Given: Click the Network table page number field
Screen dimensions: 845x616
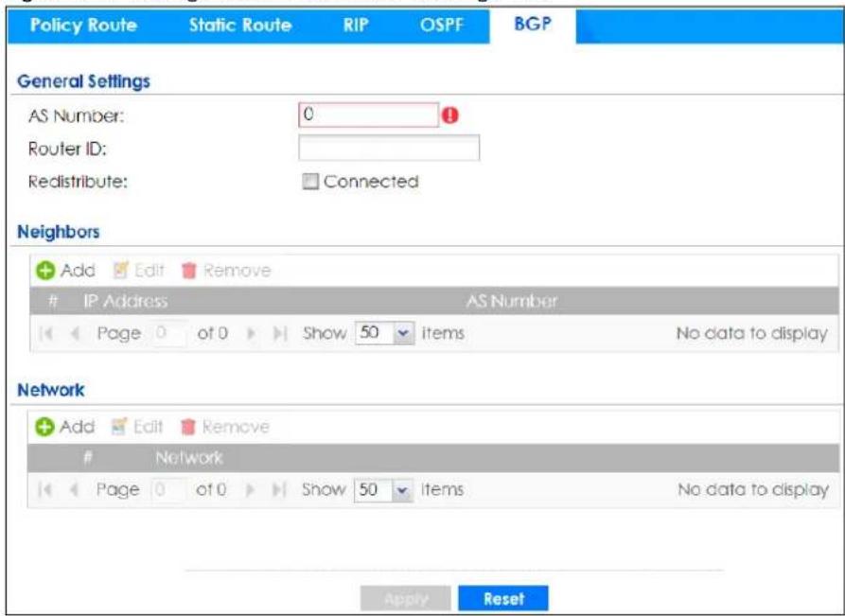Looking at the screenshot, I should pyautogui.click(x=168, y=490).
